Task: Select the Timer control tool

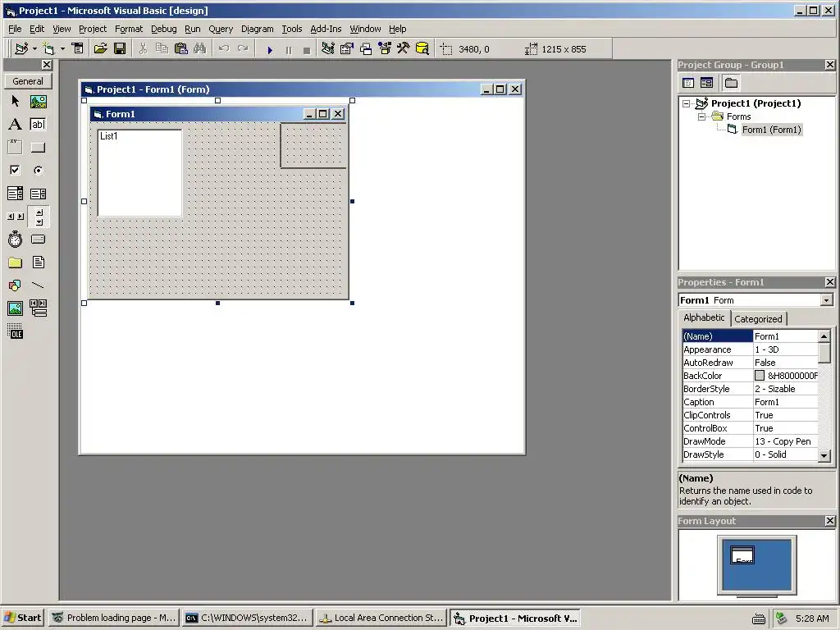Action: click(x=15, y=240)
